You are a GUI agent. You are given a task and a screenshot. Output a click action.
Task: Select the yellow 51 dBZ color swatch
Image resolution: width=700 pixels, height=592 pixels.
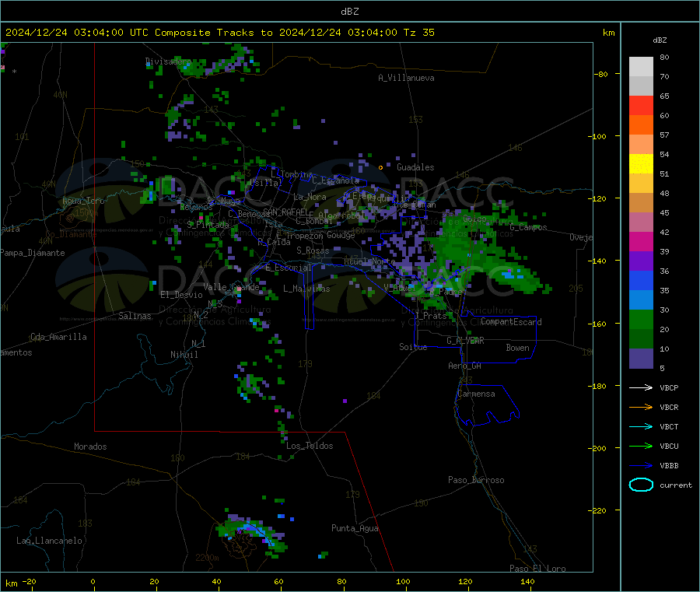[641, 164]
